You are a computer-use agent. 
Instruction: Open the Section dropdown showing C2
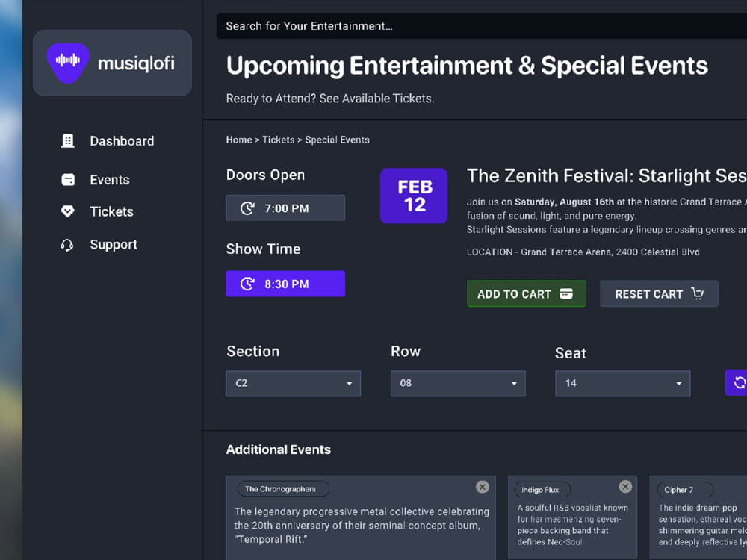293,383
